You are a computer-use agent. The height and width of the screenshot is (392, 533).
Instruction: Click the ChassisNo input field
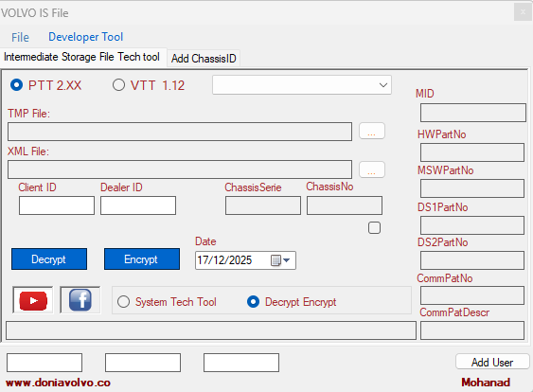coord(345,205)
